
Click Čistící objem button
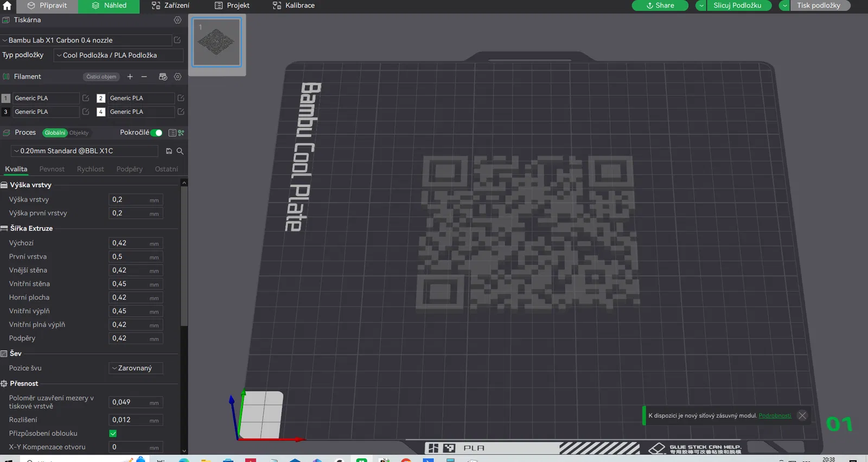(x=101, y=77)
